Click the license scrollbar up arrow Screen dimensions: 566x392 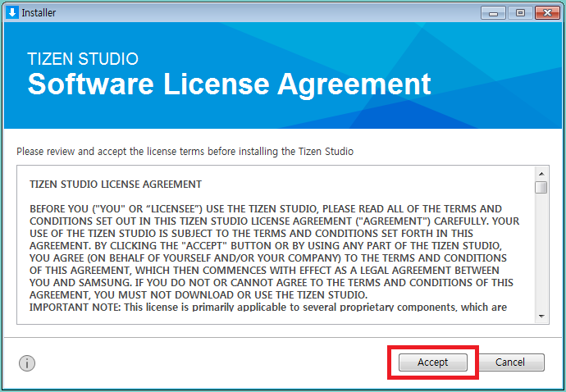pyautogui.click(x=541, y=174)
